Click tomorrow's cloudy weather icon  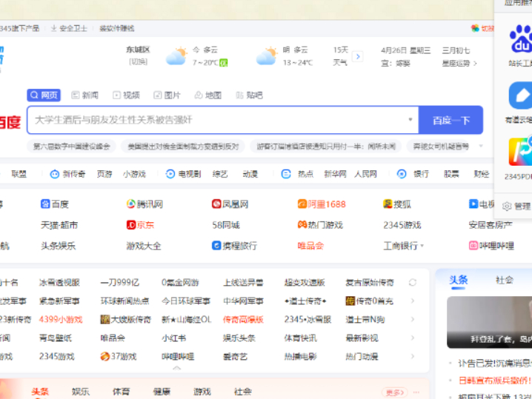click(x=267, y=56)
